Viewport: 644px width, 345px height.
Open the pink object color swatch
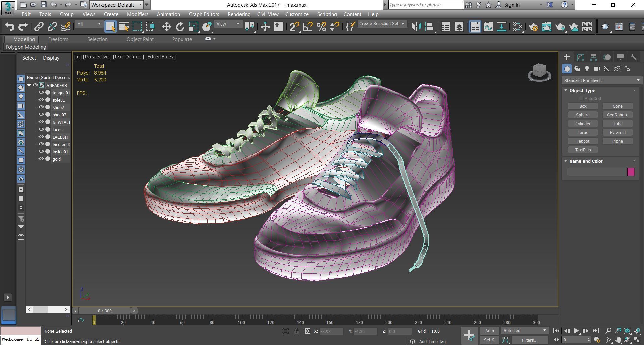coord(631,172)
